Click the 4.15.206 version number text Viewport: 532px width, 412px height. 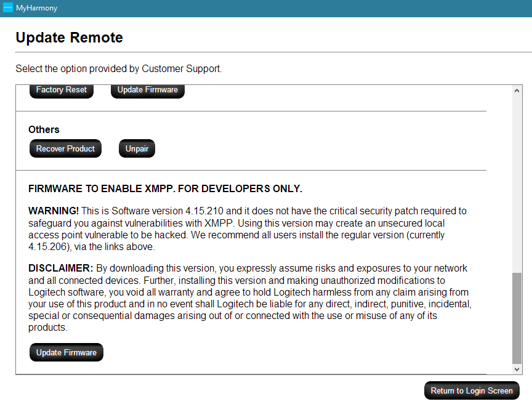[x=44, y=247]
